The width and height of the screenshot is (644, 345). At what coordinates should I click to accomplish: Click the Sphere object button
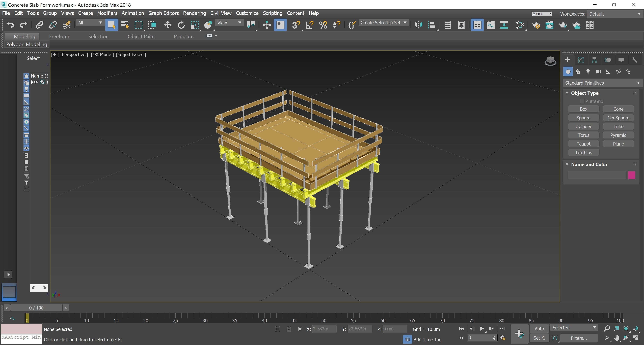583,118
